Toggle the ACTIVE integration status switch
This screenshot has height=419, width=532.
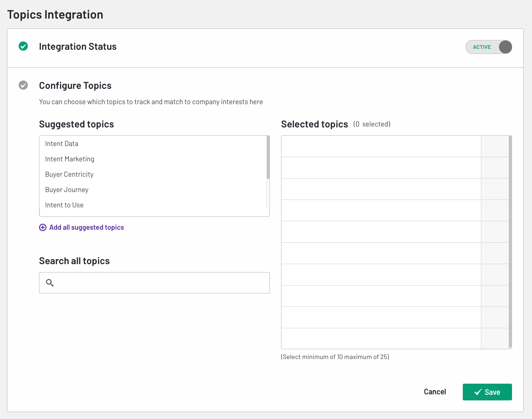pyautogui.click(x=489, y=47)
